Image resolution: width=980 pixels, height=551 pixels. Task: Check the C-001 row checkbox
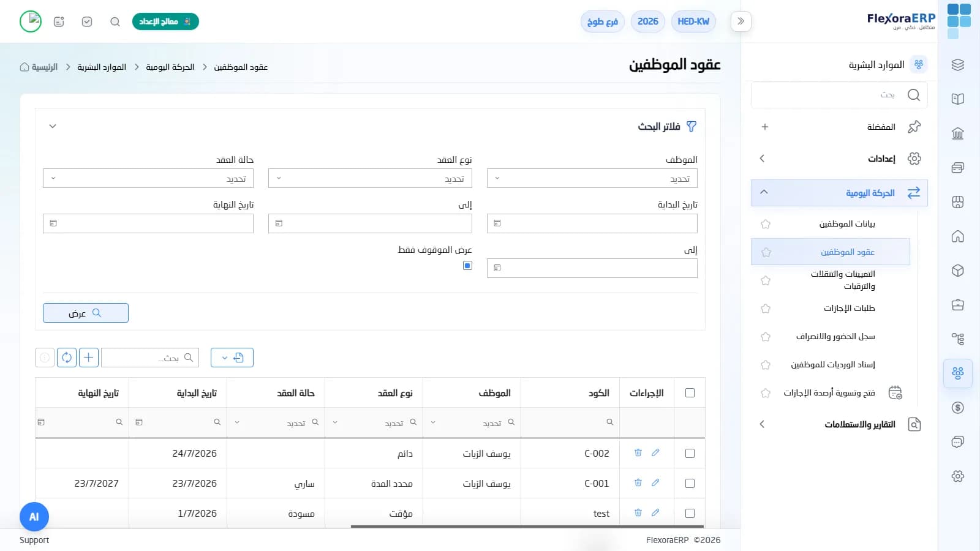pyautogui.click(x=690, y=484)
